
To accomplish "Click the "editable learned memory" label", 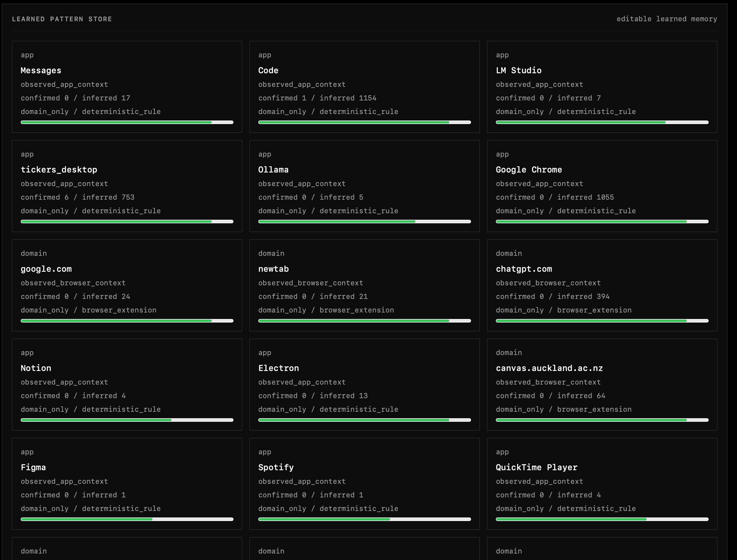I will 667,19.
